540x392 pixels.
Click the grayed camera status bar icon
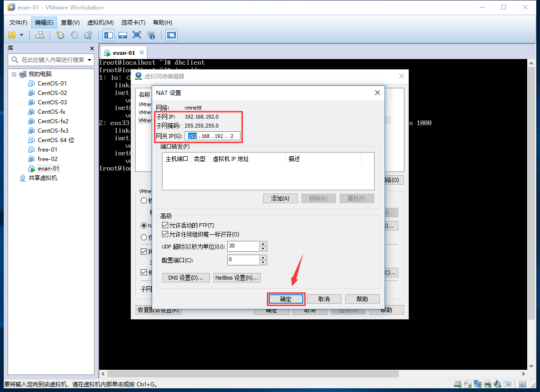coord(507,384)
